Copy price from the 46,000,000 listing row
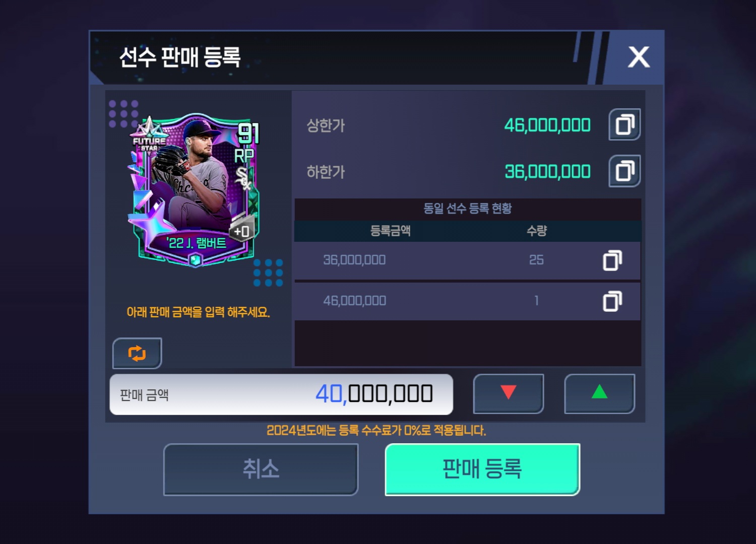Viewport: 756px width, 544px height. pyautogui.click(x=612, y=301)
